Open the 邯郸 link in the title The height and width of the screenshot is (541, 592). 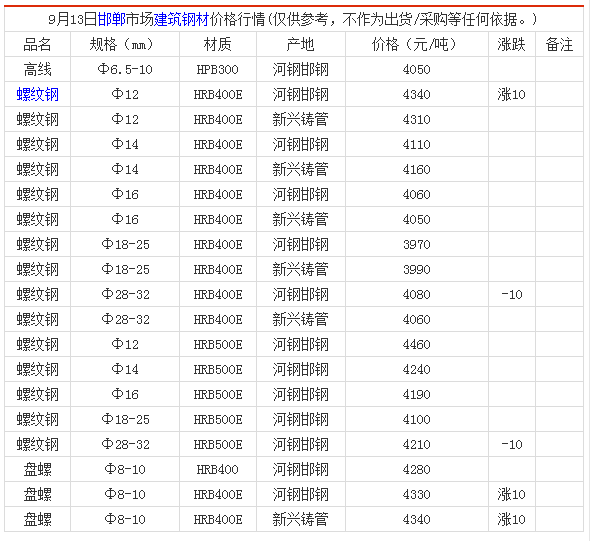pos(111,19)
